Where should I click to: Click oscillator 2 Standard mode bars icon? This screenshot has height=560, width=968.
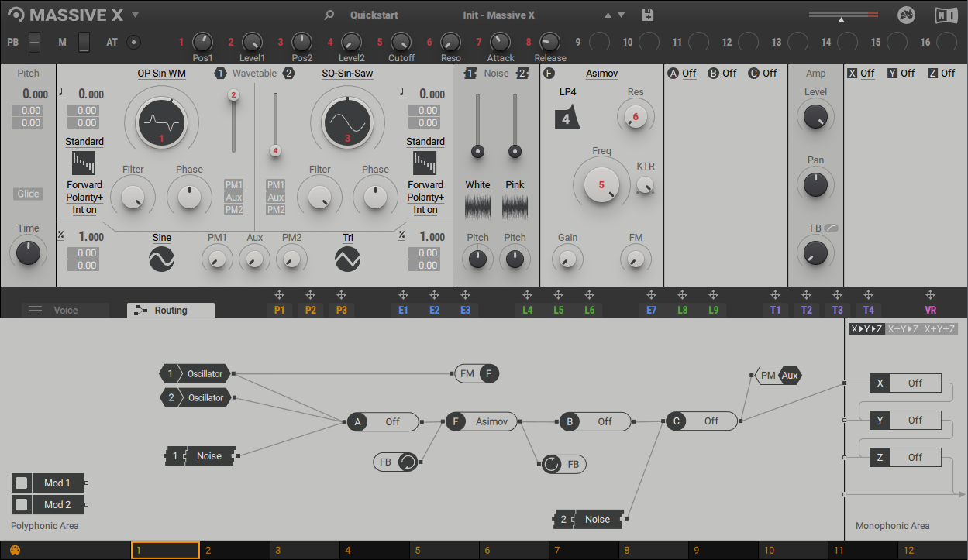(x=425, y=163)
